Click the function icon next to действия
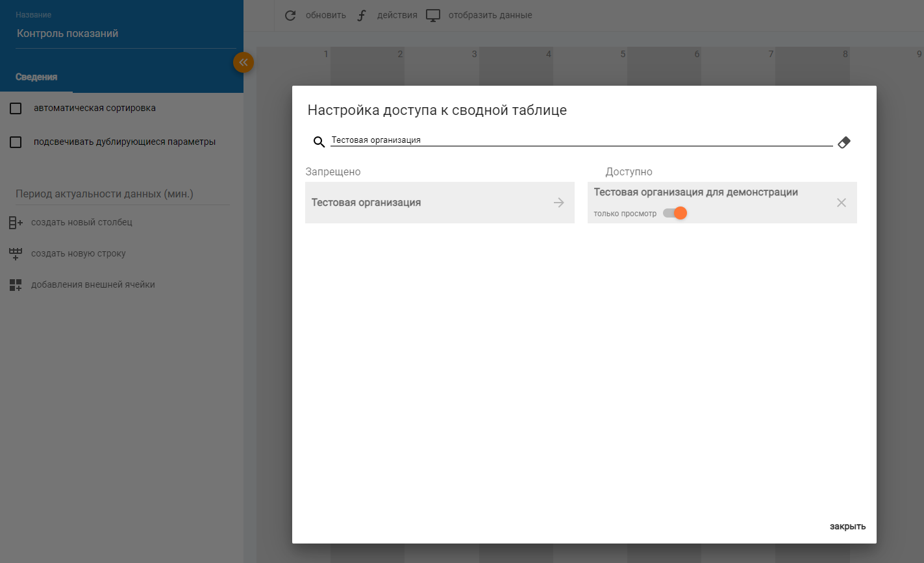The image size is (924, 563). (362, 16)
